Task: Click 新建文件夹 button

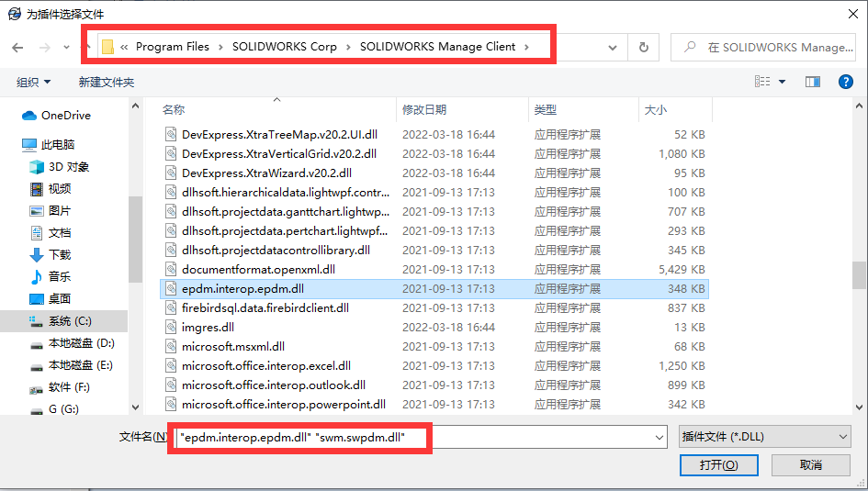Action: point(107,83)
